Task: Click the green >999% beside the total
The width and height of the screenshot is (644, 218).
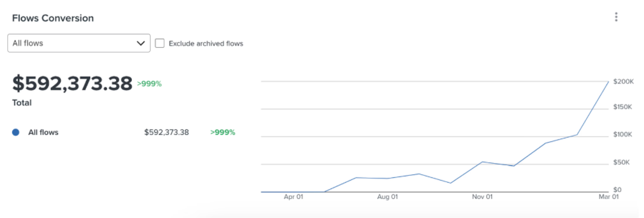Action: pos(149,84)
